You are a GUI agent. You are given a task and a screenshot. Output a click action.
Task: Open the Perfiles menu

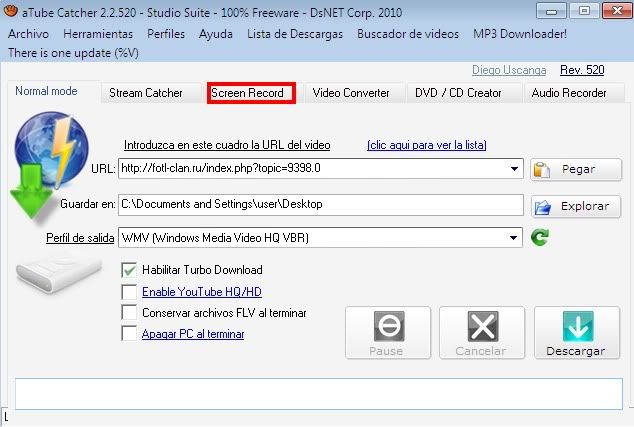(166, 34)
